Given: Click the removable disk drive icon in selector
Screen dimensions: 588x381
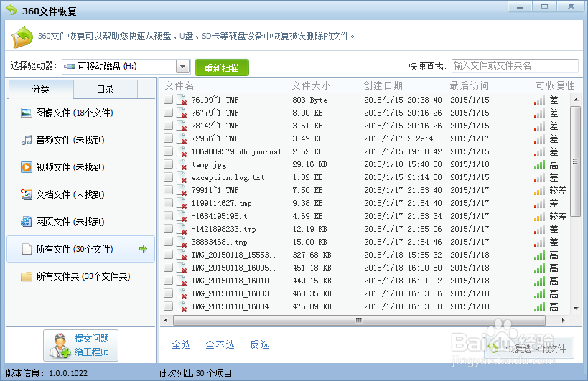Looking at the screenshot, I should 70,66.
